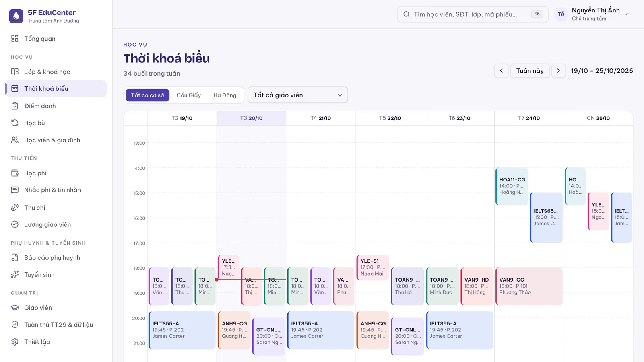Viewport: 644px width, 362px height.
Task: Switch to Cầu Giấy campus tab
Action: [188, 95]
